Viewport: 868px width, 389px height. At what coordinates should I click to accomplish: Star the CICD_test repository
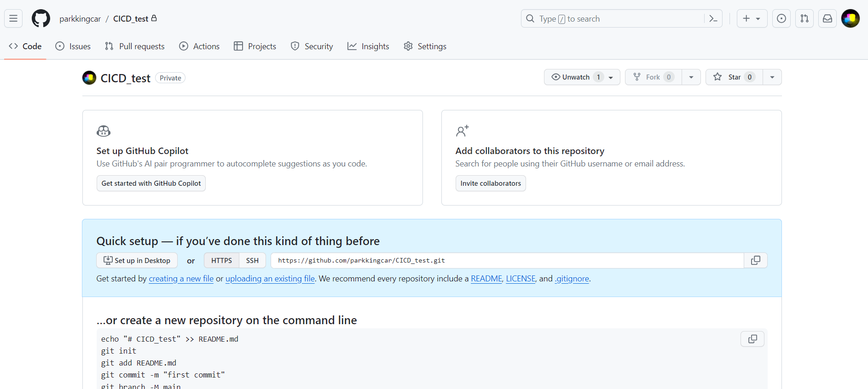tap(734, 77)
